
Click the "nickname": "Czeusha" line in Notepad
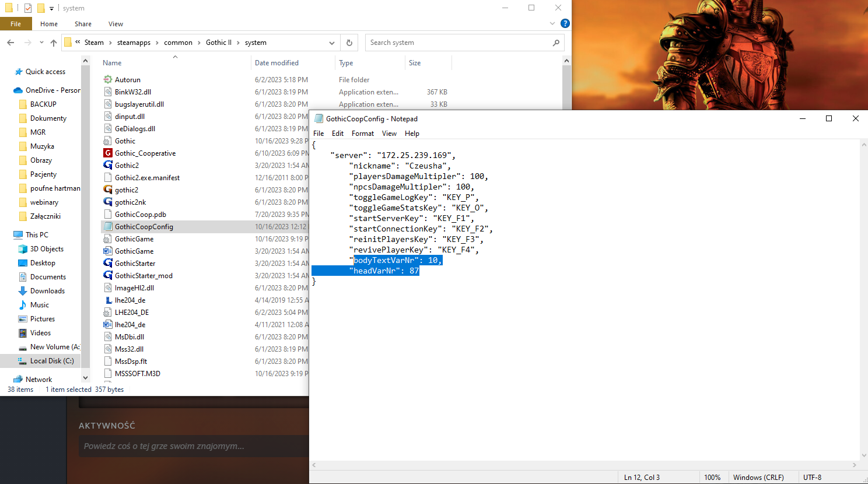[400, 166]
